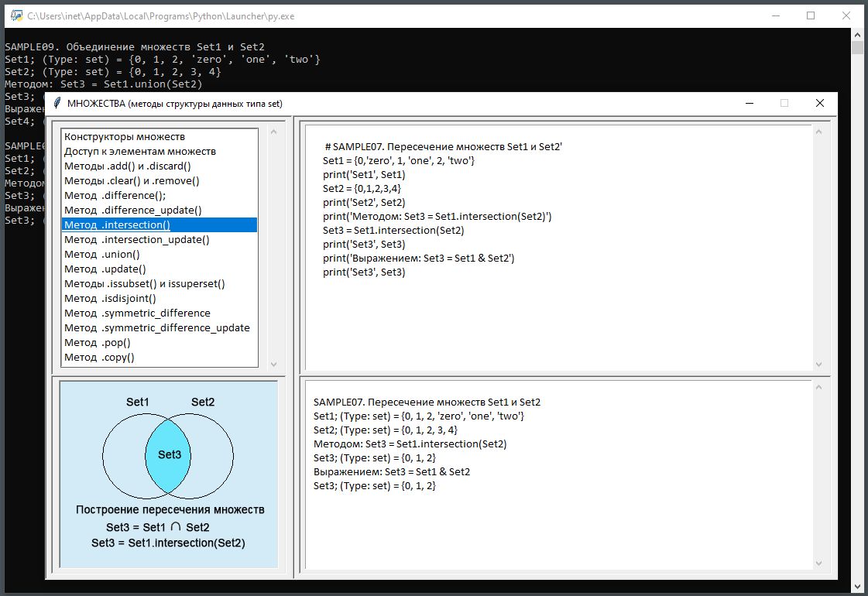Viewport: 868px width, 596px height.
Task: Open 'Метод .difference_update()' list item
Action: pos(133,211)
